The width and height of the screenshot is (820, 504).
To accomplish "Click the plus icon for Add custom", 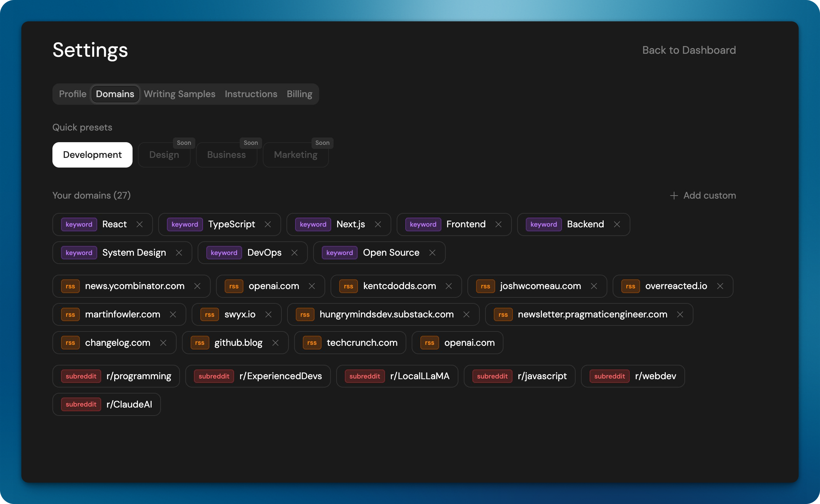I will point(674,196).
